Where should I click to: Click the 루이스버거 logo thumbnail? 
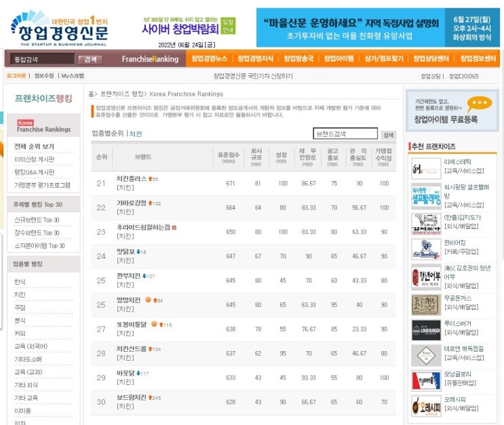click(x=426, y=330)
